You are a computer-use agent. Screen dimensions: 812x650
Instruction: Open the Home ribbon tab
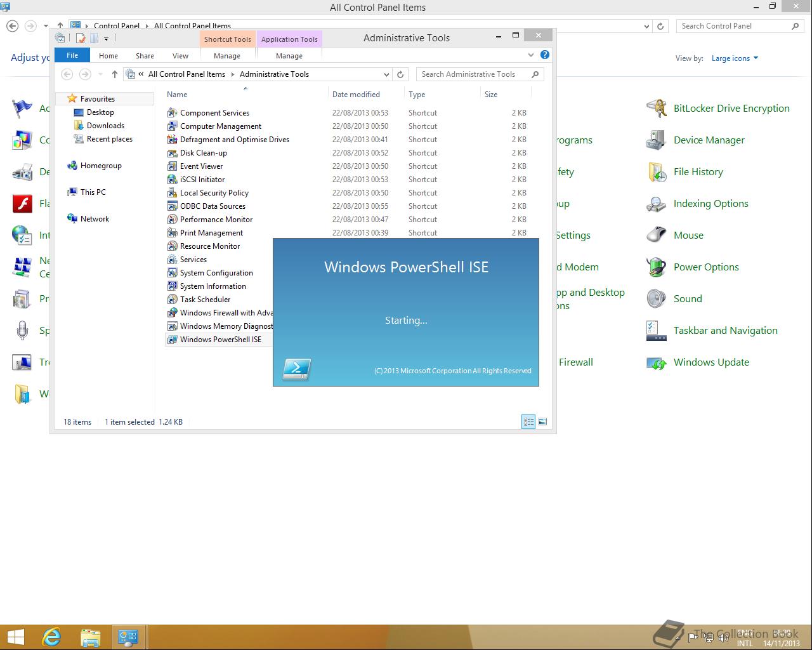[x=108, y=56]
